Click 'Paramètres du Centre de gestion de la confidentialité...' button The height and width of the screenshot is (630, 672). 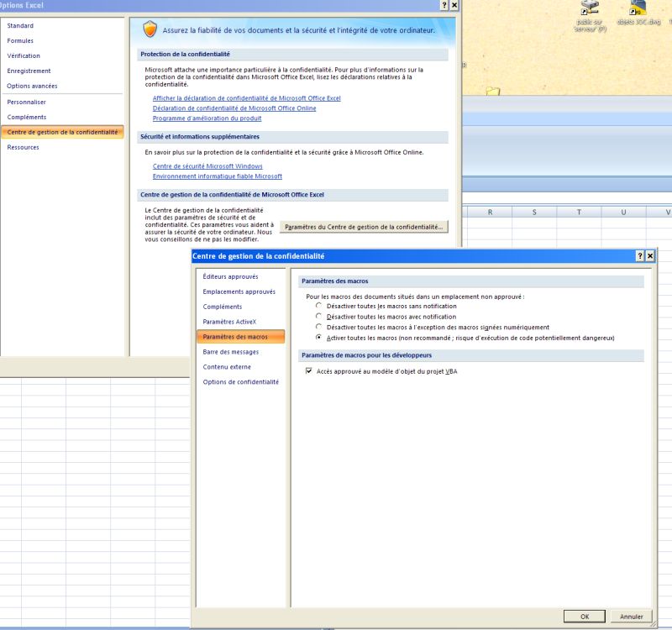point(364,227)
